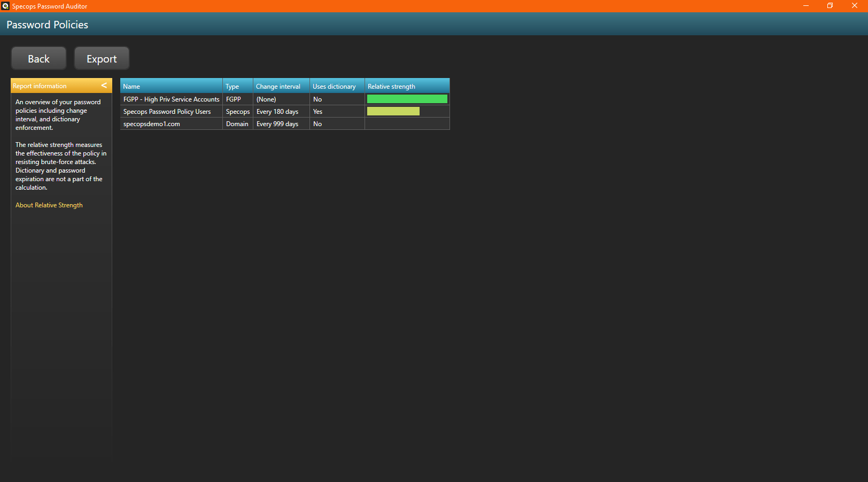The width and height of the screenshot is (868, 482).
Task: Restore down the application window
Action: [830, 6]
